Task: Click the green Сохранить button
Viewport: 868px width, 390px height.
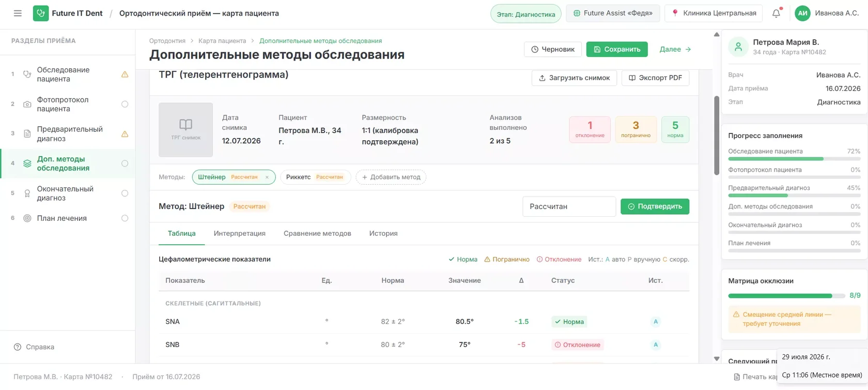Action: (617, 49)
